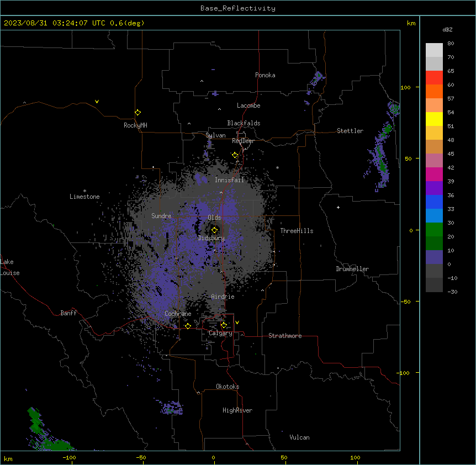Click the -30 value on the dBZ scale

452,292
